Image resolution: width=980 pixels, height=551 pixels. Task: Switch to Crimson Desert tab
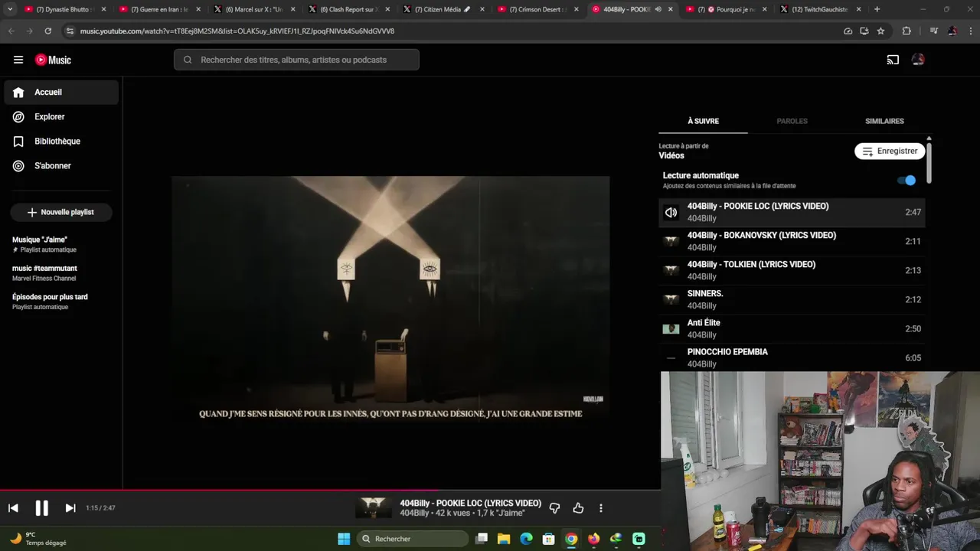tap(537, 9)
